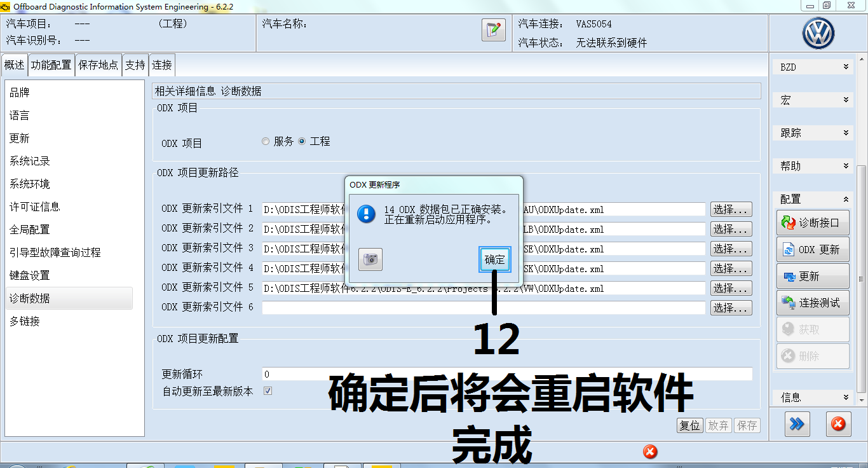Click the red error icon in status bar

click(650, 451)
